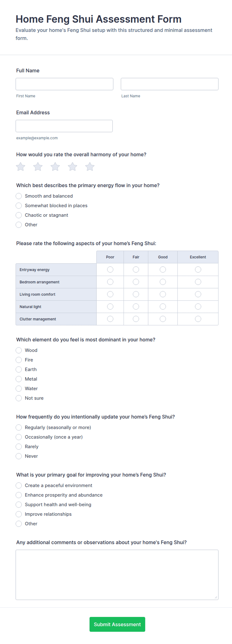
Task: Click into the Last Name field
Action: tap(170, 84)
